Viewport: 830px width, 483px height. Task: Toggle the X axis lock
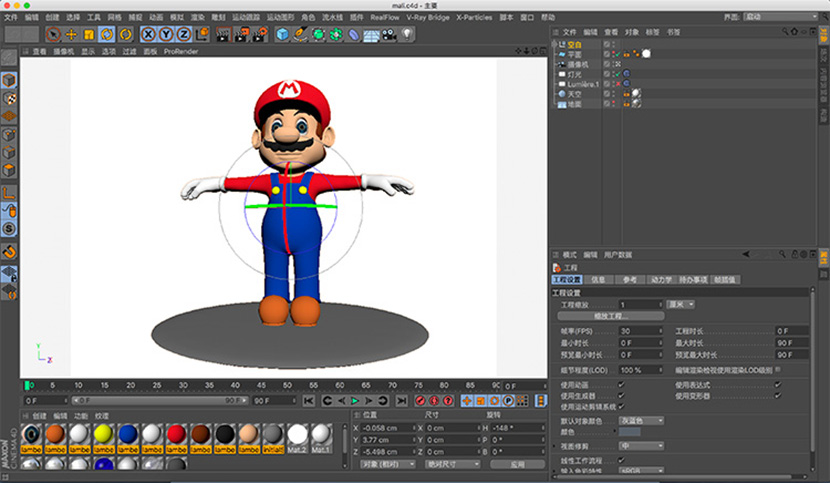click(148, 34)
